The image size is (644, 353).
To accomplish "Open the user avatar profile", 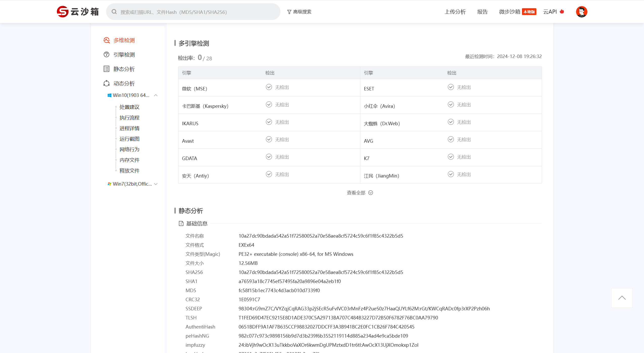I will pyautogui.click(x=581, y=12).
